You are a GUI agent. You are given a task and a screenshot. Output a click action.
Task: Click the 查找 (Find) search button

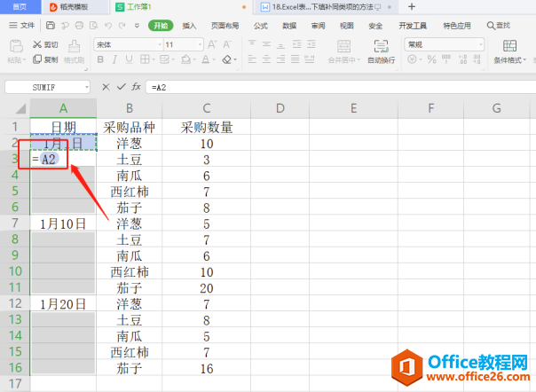point(499,26)
